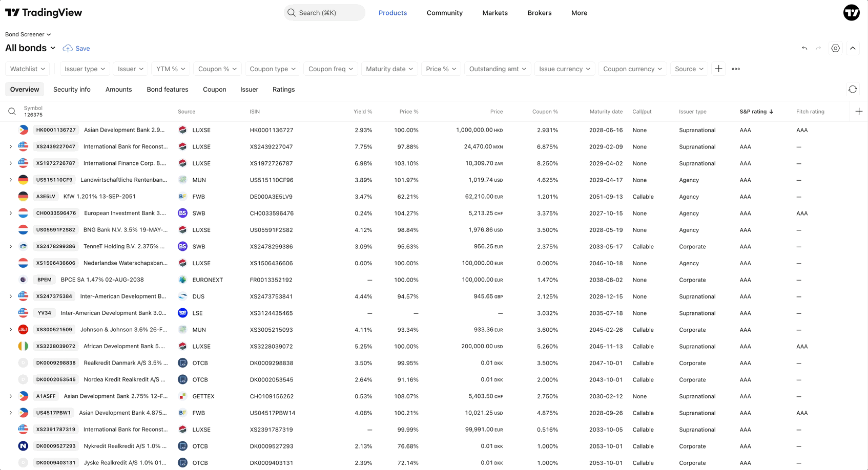
Task: Click DUS source icon in XS247375384 row
Action: point(182,296)
